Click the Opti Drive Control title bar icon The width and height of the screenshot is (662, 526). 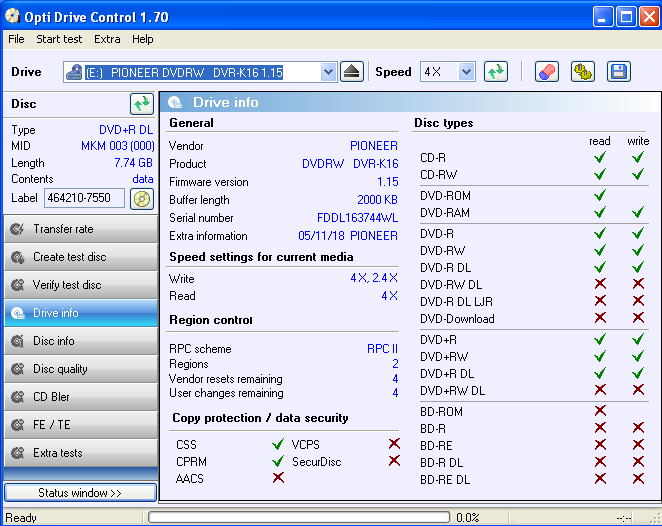pos(13,16)
